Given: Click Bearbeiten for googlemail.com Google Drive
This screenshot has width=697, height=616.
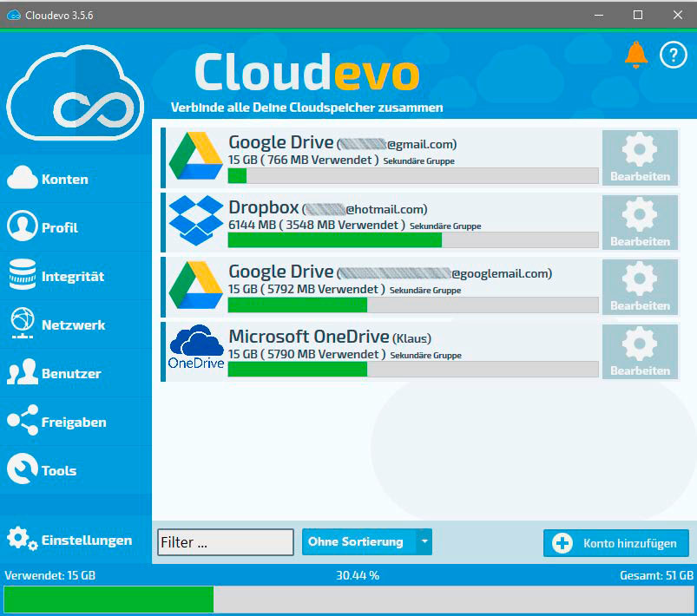Looking at the screenshot, I should tap(640, 287).
